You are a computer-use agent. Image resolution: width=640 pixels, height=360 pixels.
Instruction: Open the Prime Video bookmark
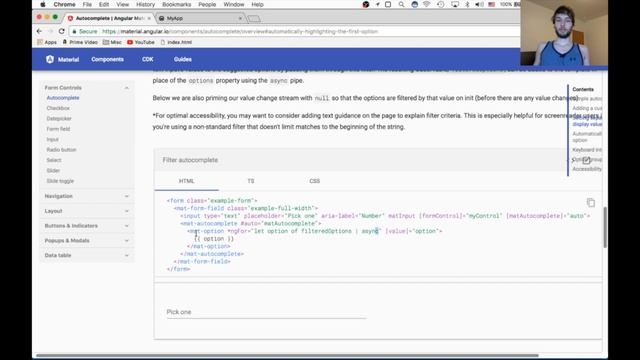click(x=80, y=42)
